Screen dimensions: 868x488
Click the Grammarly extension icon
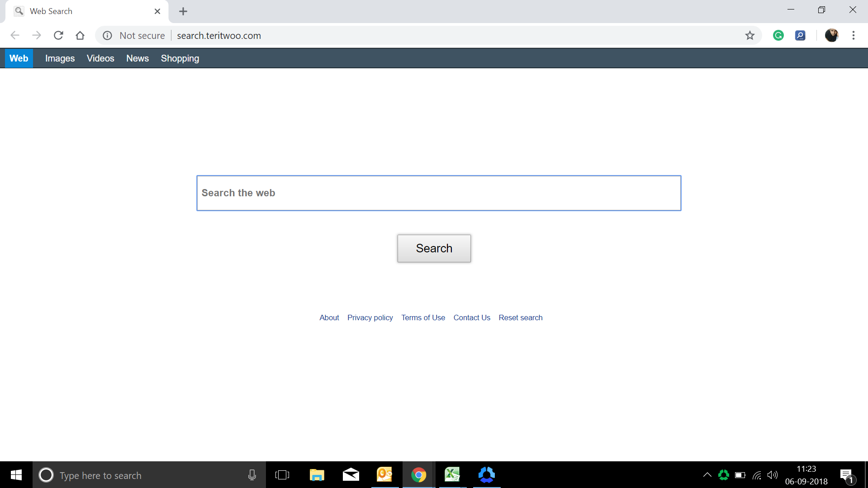point(778,35)
